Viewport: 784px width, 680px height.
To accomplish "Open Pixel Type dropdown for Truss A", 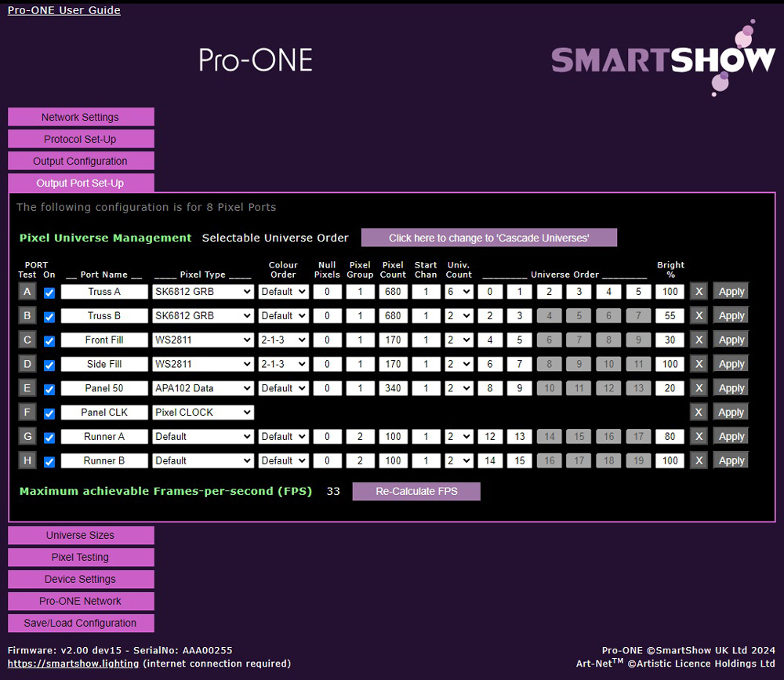I will pos(203,292).
